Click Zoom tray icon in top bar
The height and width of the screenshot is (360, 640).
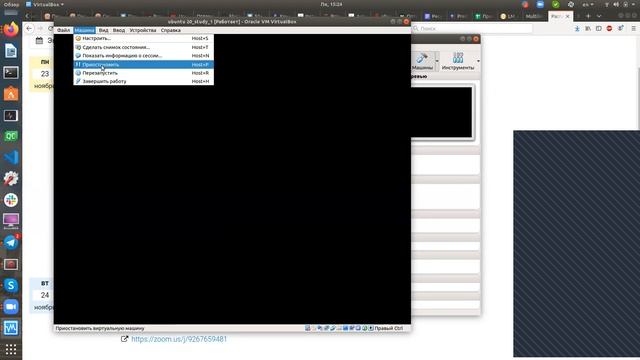point(540,4)
